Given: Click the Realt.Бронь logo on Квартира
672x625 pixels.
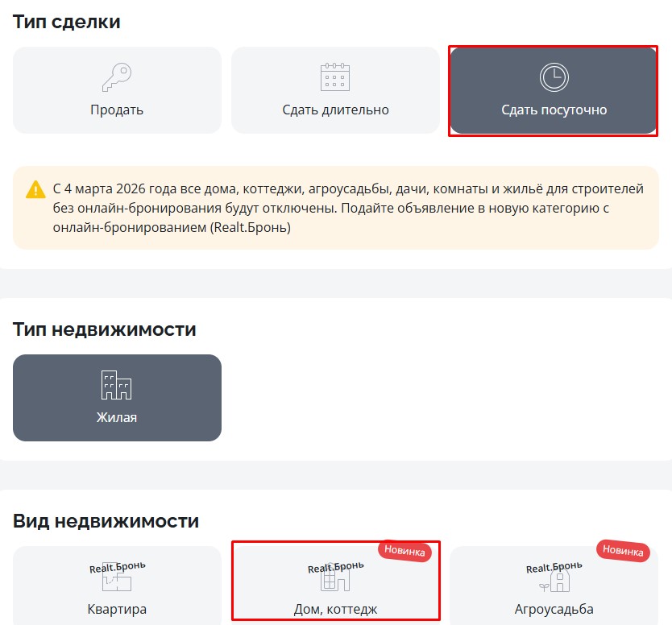Looking at the screenshot, I should [118, 566].
